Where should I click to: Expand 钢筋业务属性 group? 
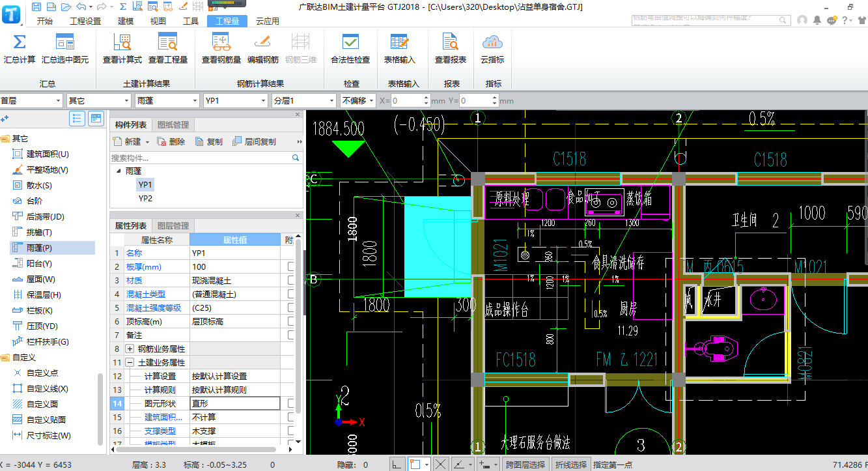pos(130,349)
